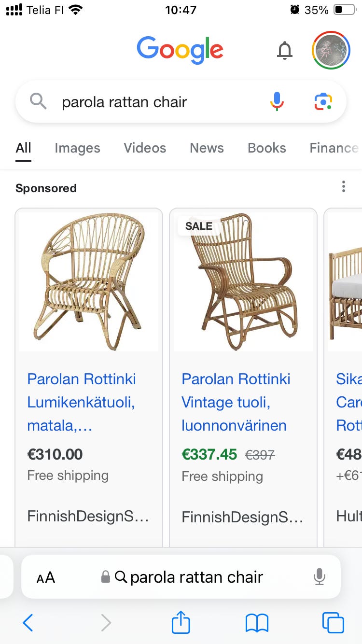Screen dimensions: 362x644
Task: Switch to the Videos tab
Action: click(145, 148)
